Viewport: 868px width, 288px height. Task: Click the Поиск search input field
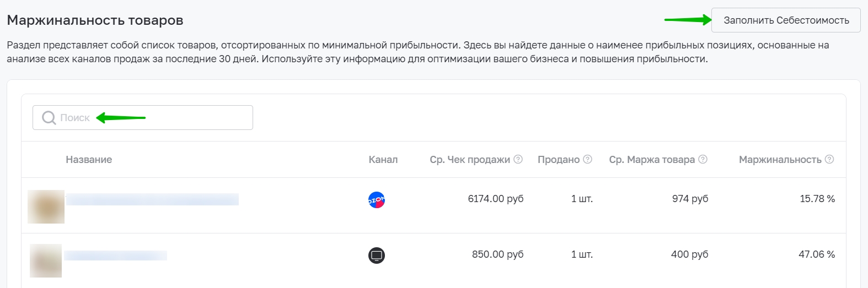coord(154,118)
